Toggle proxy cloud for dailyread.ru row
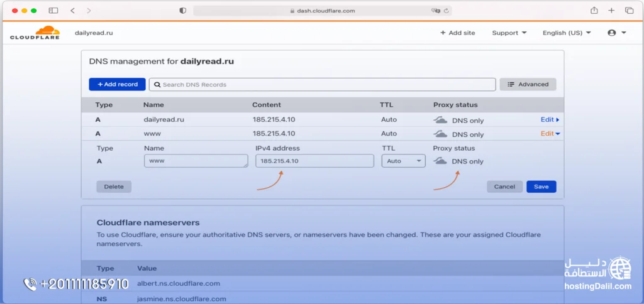This screenshot has height=304, width=644. 441,120
